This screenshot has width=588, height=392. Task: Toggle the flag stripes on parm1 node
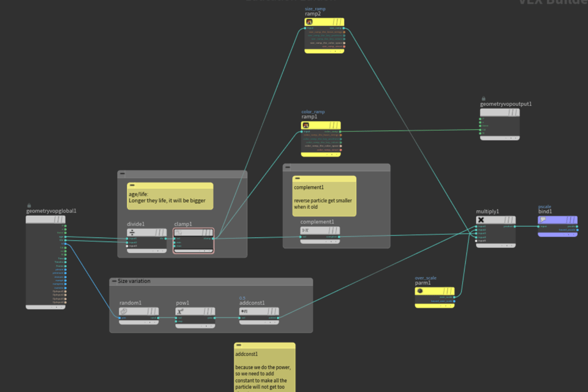(448, 291)
